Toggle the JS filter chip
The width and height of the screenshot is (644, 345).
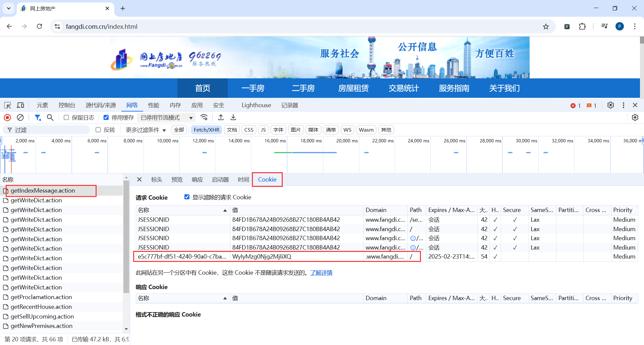pyautogui.click(x=263, y=130)
